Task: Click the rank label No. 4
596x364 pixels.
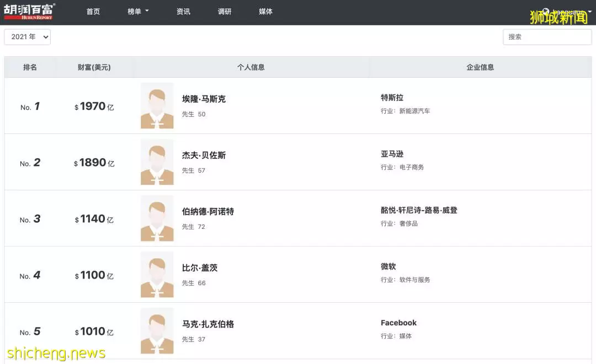Action: [30, 275]
